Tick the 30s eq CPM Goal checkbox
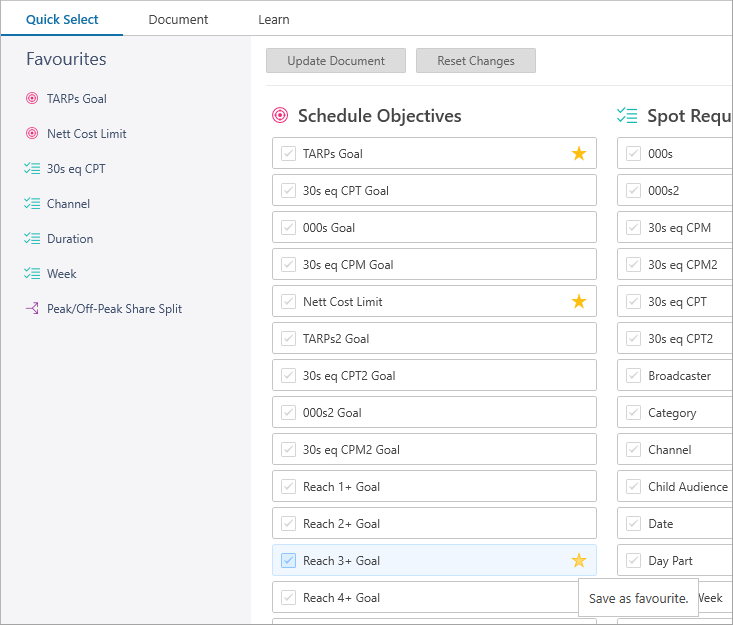This screenshot has height=625, width=733. pyautogui.click(x=288, y=265)
